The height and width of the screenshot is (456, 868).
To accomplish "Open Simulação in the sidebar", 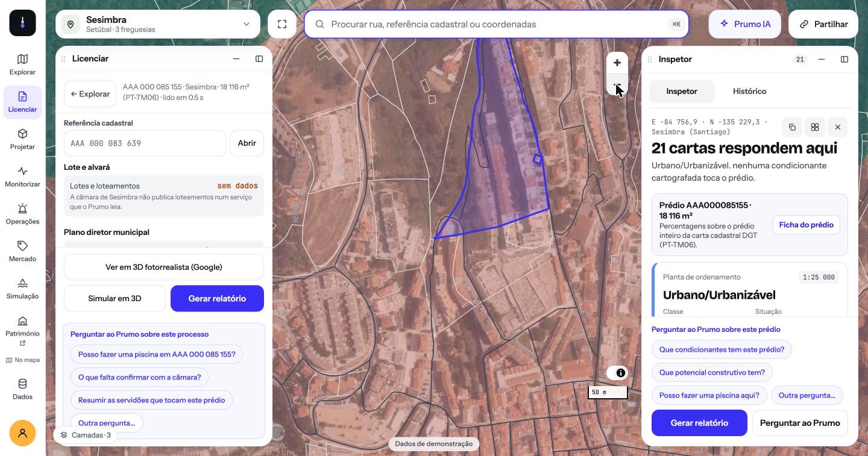I will coord(22,289).
